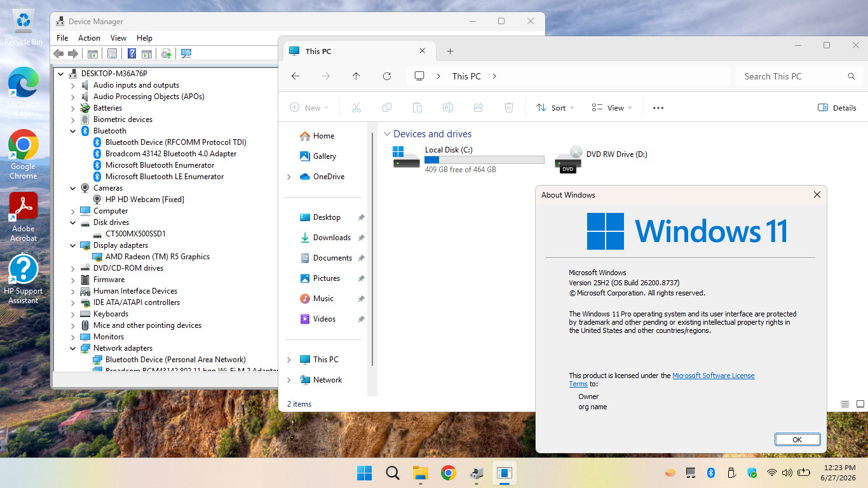Image resolution: width=868 pixels, height=488 pixels.
Task: Select the large icons view toggle in status bar
Action: click(x=860, y=404)
